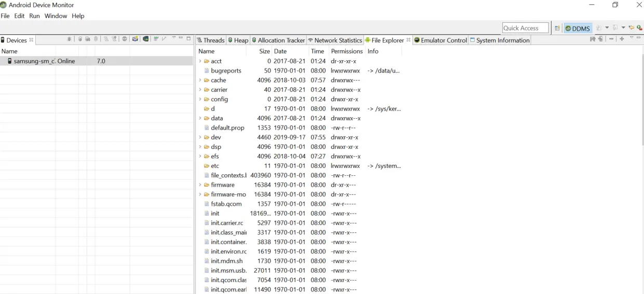This screenshot has width=644, height=294.
Task: Open the Devices view menu triangle
Action: click(173, 38)
